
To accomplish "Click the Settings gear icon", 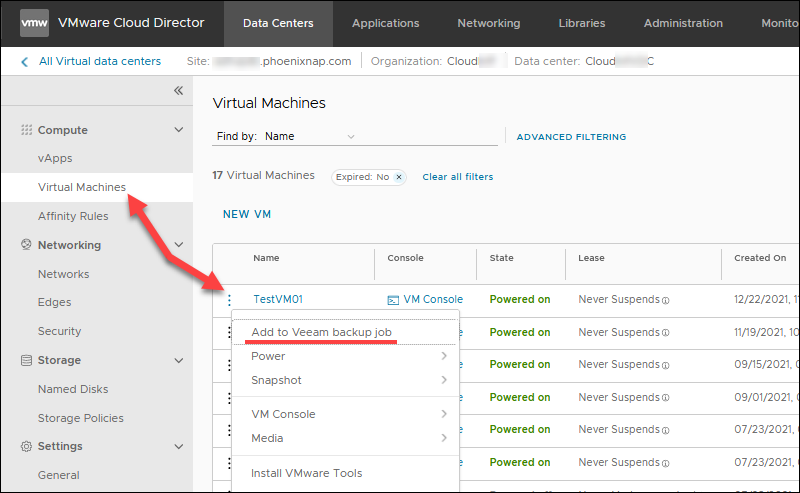I will point(26,446).
